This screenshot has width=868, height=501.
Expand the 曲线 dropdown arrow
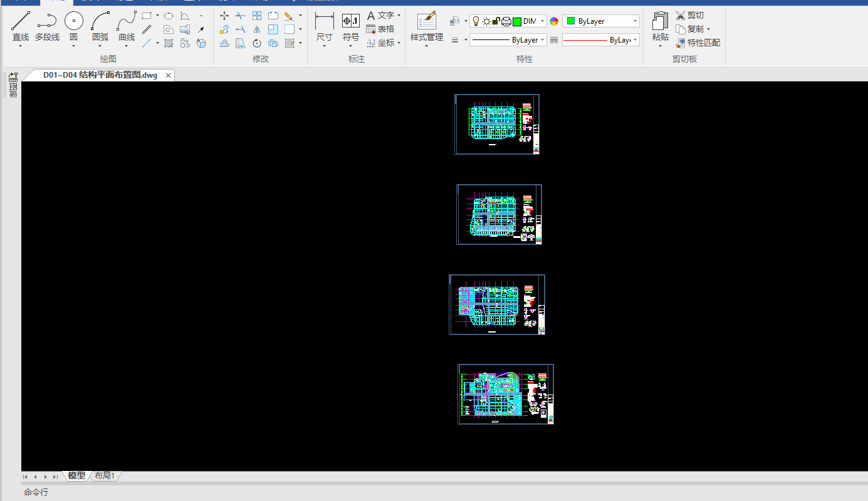pos(127,46)
